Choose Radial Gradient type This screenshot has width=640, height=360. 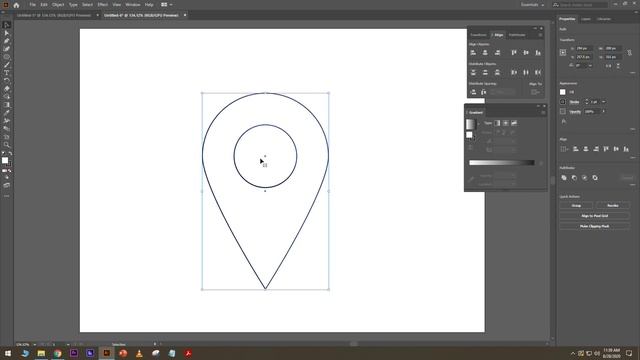[x=505, y=123]
